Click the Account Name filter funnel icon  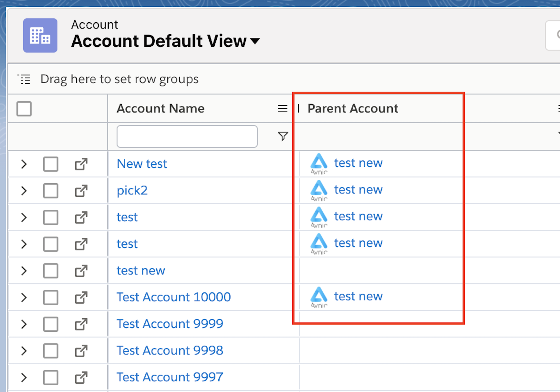tap(283, 136)
